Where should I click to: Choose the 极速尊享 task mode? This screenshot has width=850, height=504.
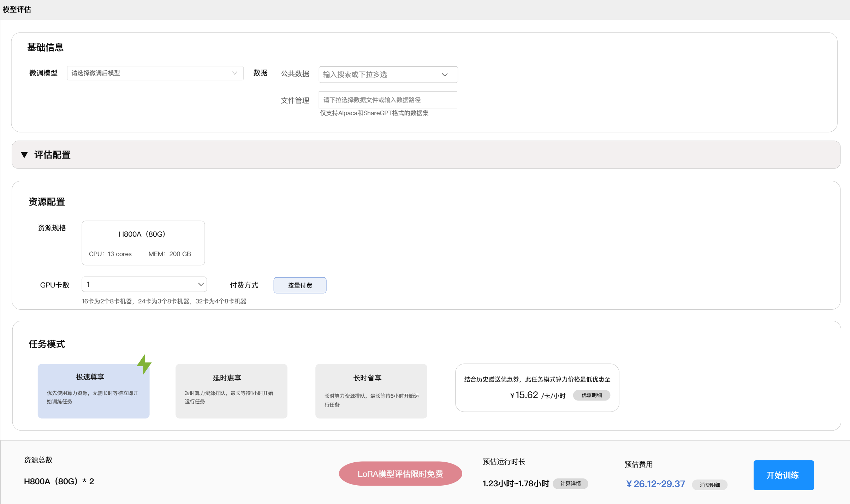pyautogui.click(x=93, y=391)
